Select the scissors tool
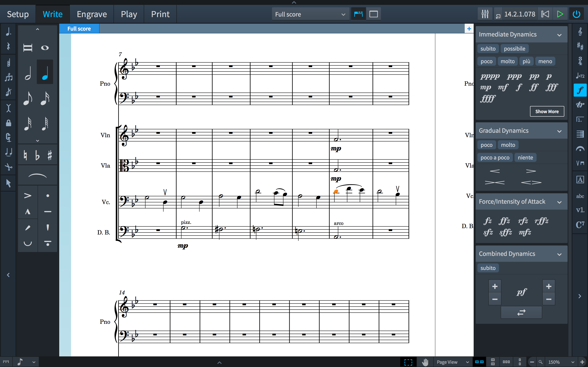The width and height of the screenshot is (588, 367). click(9, 167)
